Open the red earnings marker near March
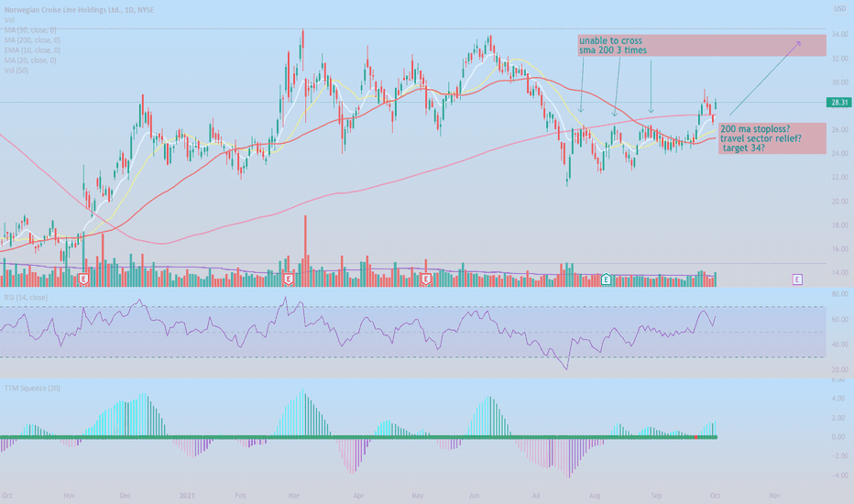 [x=289, y=279]
